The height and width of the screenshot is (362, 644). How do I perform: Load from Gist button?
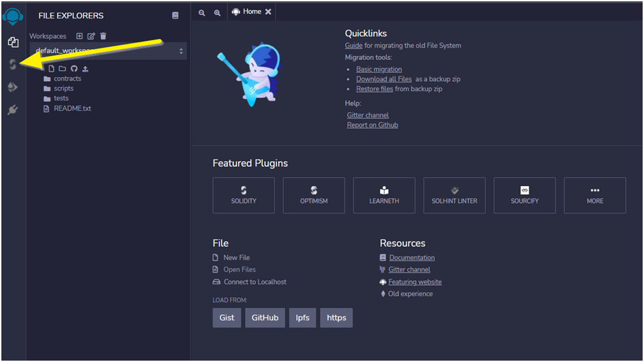[x=226, y=318]
